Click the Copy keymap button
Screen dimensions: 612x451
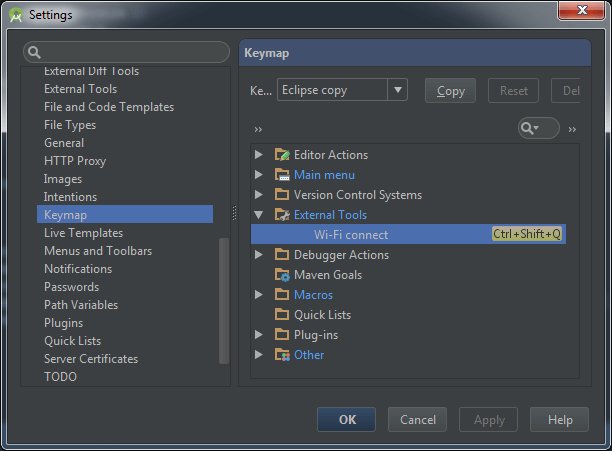(450, 91)
